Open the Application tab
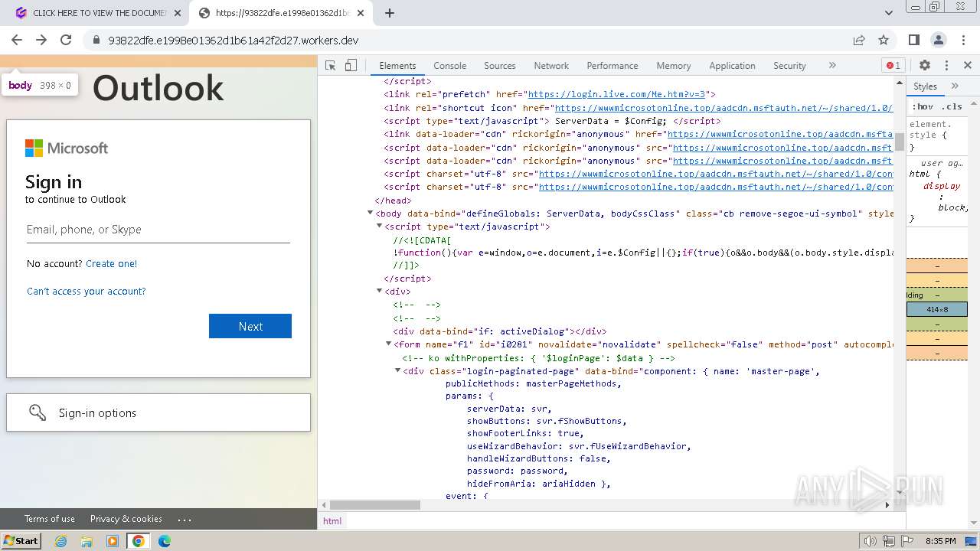This screenshot has width=980, height=551. point(732,66)
